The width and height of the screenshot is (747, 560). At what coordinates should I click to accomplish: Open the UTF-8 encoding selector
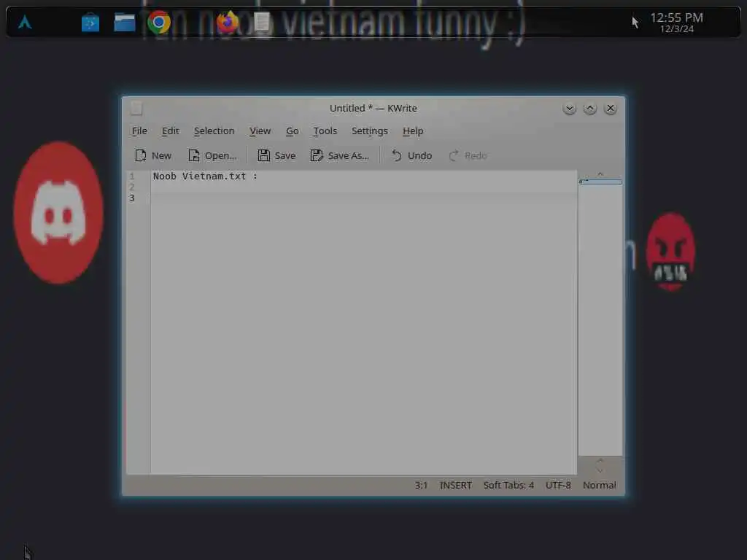pos(558,485)
